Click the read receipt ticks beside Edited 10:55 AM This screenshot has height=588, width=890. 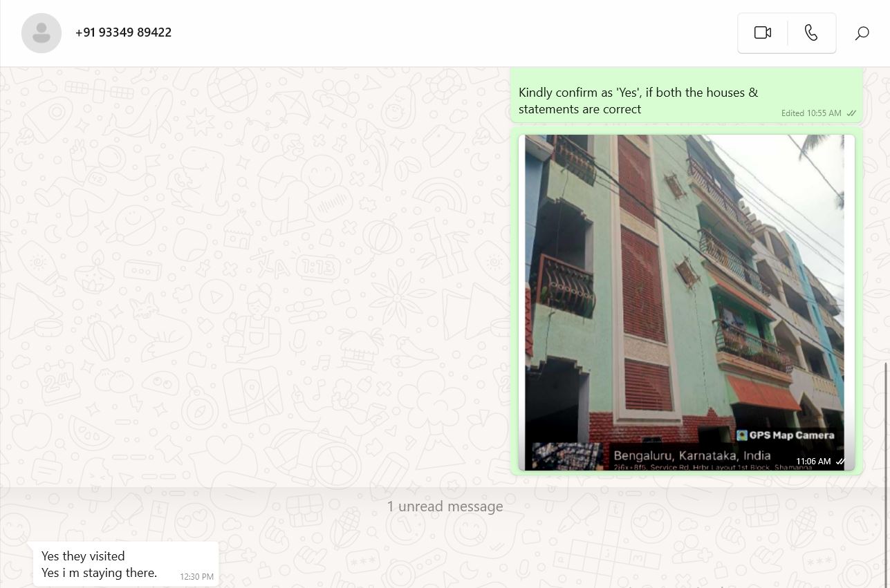[x=851, y=113]
